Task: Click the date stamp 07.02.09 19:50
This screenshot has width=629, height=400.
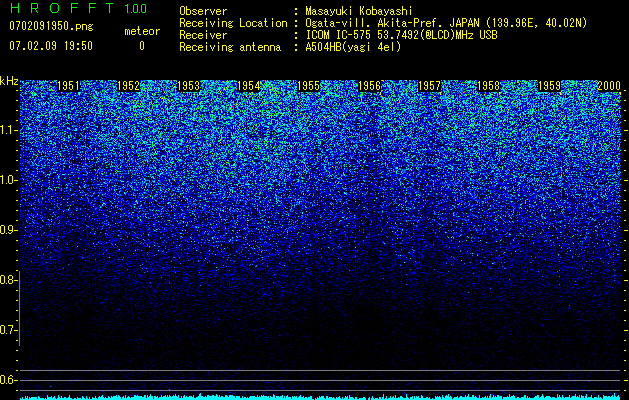Action: 51,46
